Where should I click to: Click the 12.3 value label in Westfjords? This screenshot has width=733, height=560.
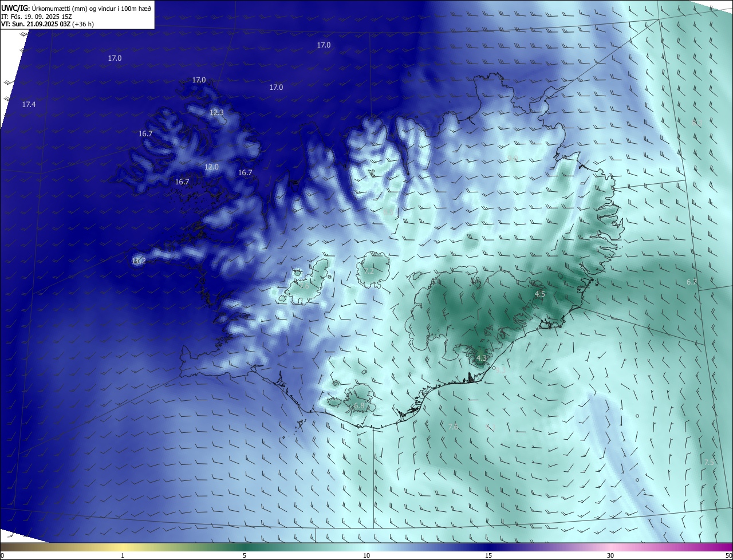pos(216,113)
